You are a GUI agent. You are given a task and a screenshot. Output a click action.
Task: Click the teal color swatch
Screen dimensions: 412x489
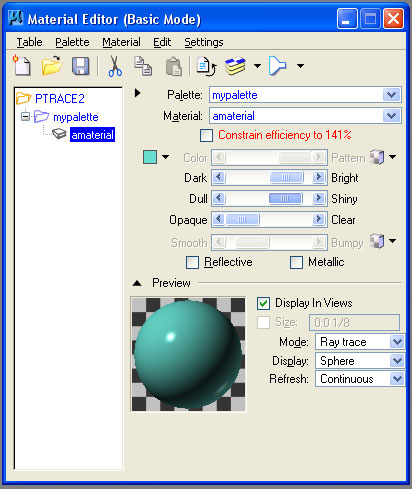pyautogui.click(x=150, y=157)
